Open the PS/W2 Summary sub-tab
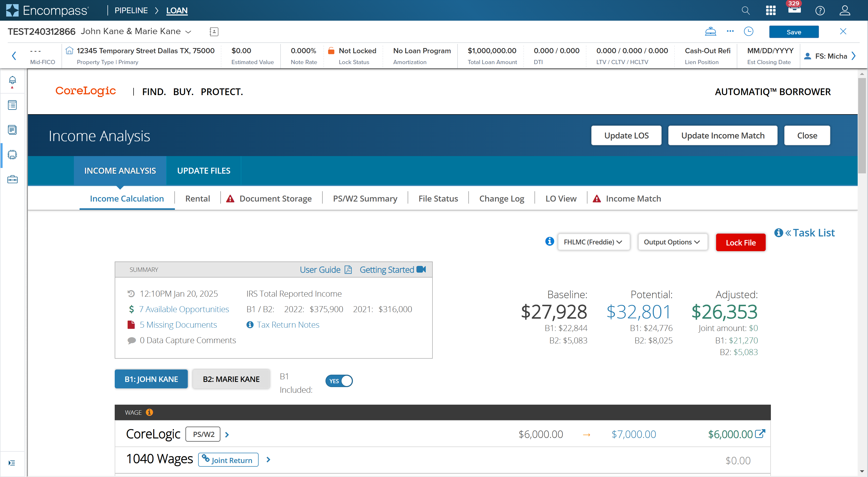 tap(365, 198)
